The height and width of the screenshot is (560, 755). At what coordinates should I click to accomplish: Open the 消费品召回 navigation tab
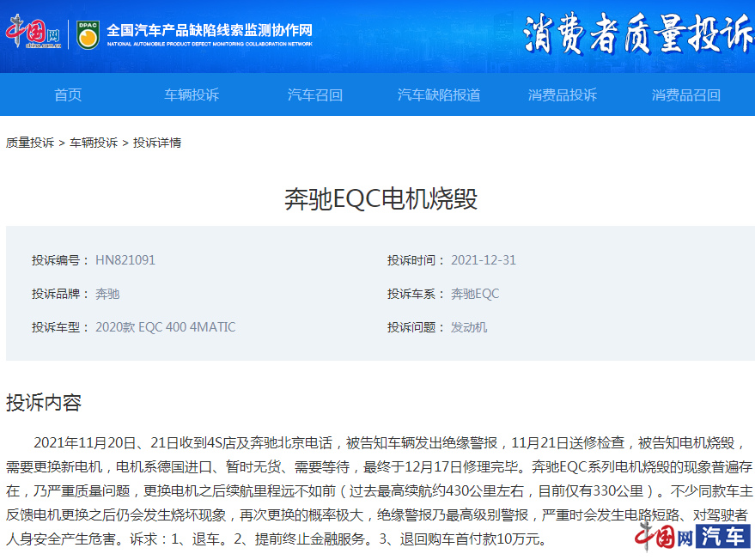point(686,94)
